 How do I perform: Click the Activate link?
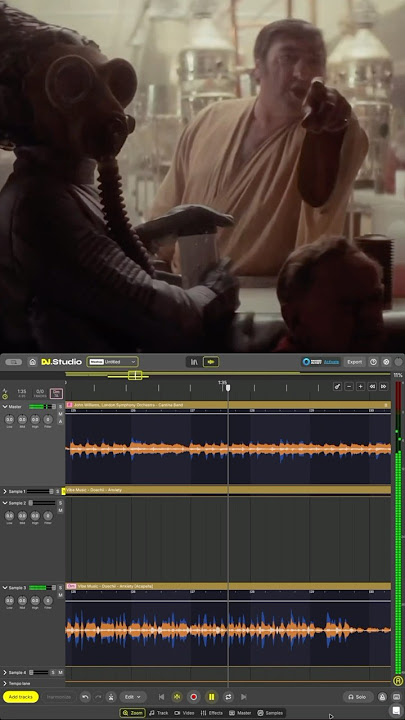pos(332,362)
